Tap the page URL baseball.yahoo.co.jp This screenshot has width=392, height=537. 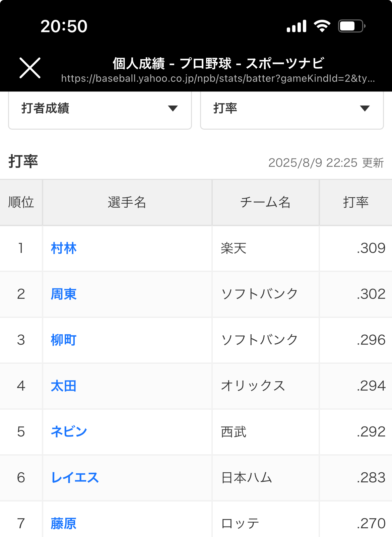coord(218,78)
